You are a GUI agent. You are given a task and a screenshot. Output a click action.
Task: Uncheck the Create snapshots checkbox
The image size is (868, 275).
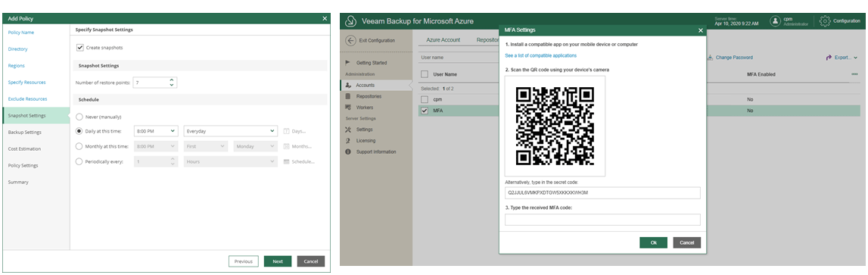click(x=79, y=48)
